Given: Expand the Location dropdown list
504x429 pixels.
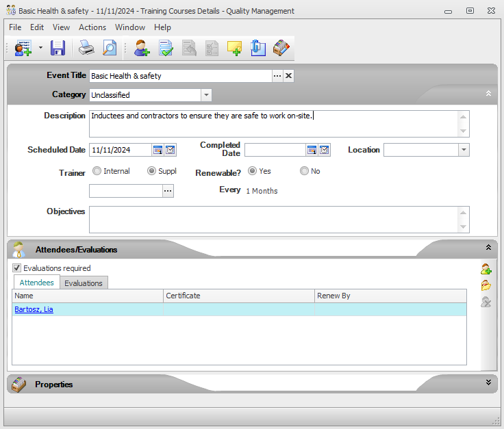Looking at the screenshot, I should tap(464, 150).
